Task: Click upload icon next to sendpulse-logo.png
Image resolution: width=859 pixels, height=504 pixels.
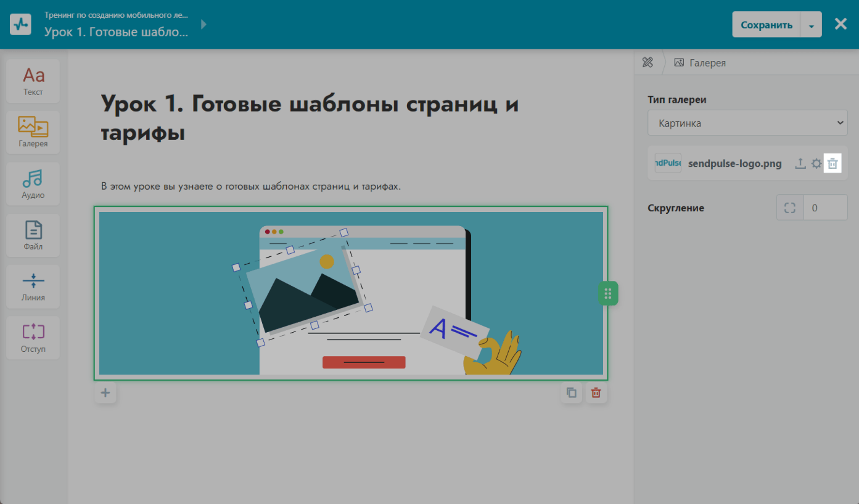Action: click(x=800, y=164)
